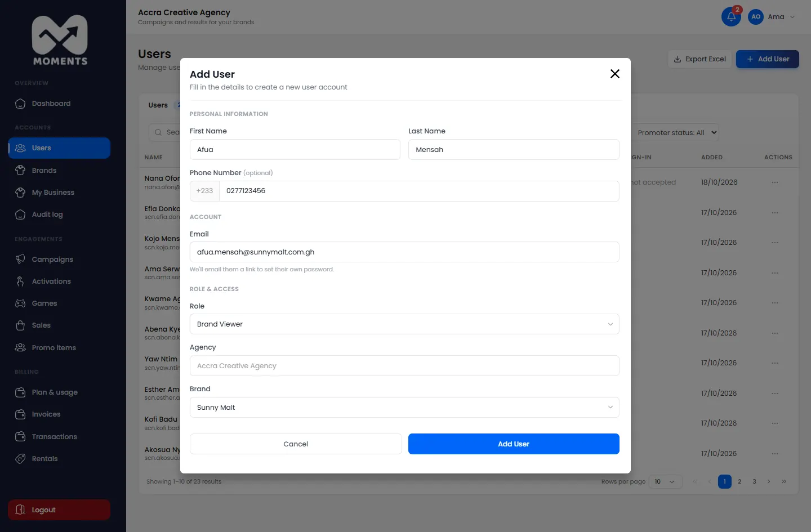Click Yaw Ntim name in table
811x532 pixels.
click(x=161, y=359)
